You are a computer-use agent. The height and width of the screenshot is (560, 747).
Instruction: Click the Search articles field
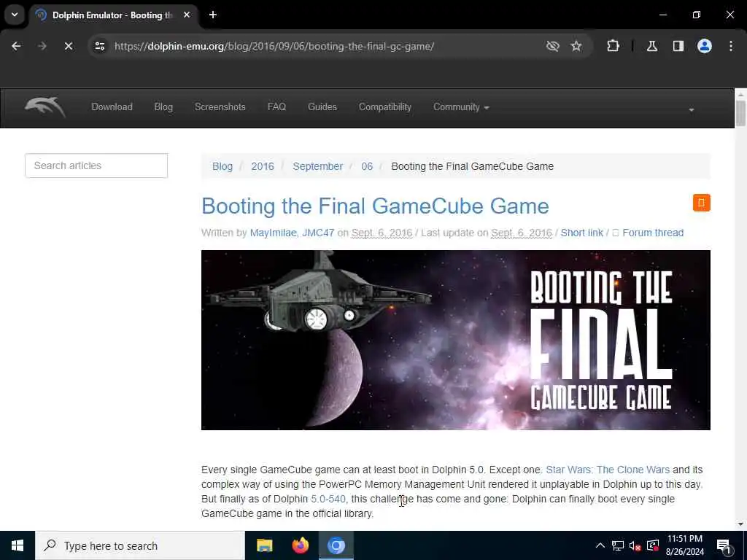pos(96,166)
